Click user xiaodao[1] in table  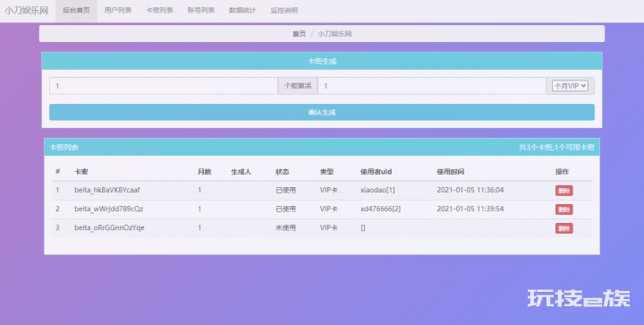[x=377, y=190]
